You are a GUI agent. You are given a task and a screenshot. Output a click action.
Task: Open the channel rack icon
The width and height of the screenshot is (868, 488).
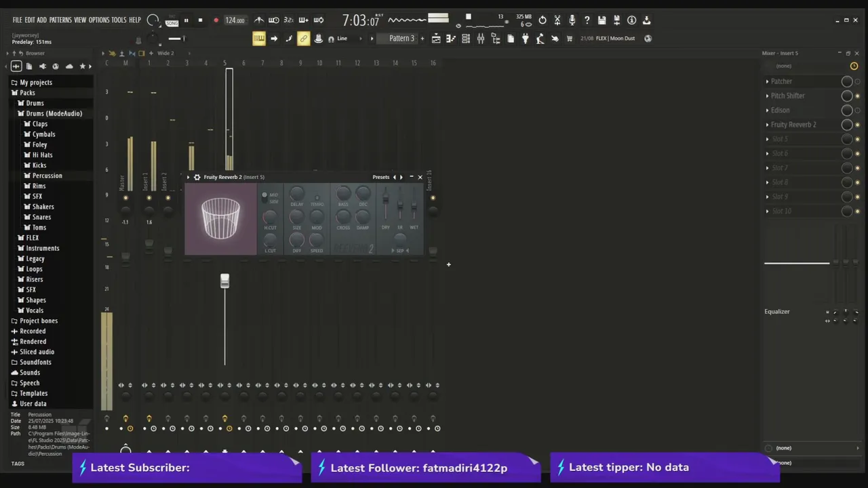(466, 39)
